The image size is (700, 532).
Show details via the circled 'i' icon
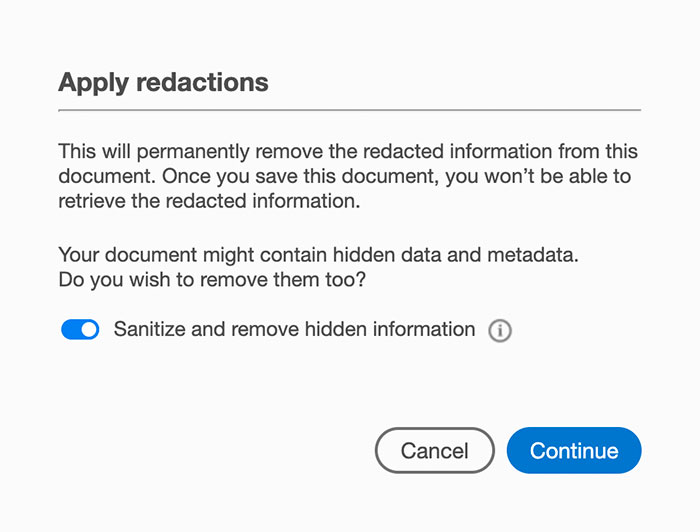pos(500,331)
